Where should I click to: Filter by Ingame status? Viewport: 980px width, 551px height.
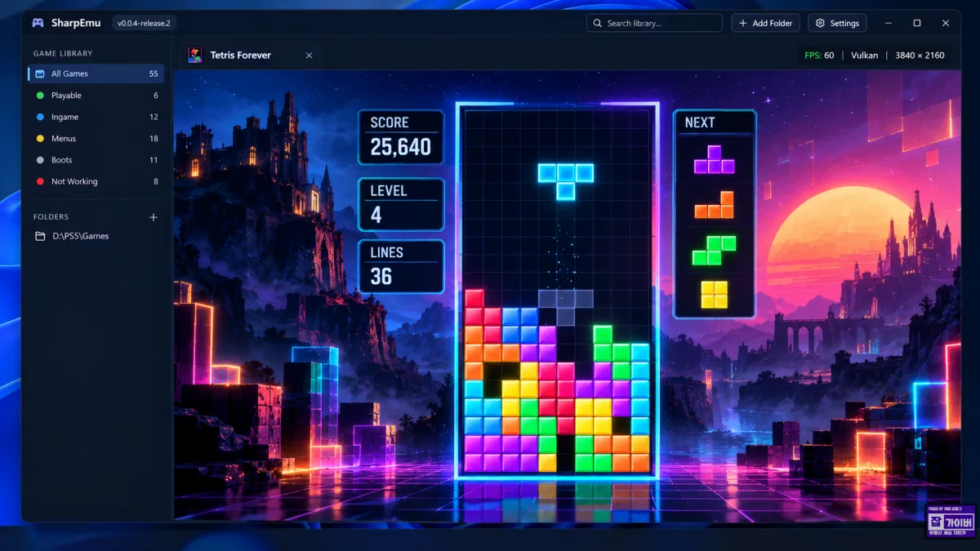tap(96, 117)
